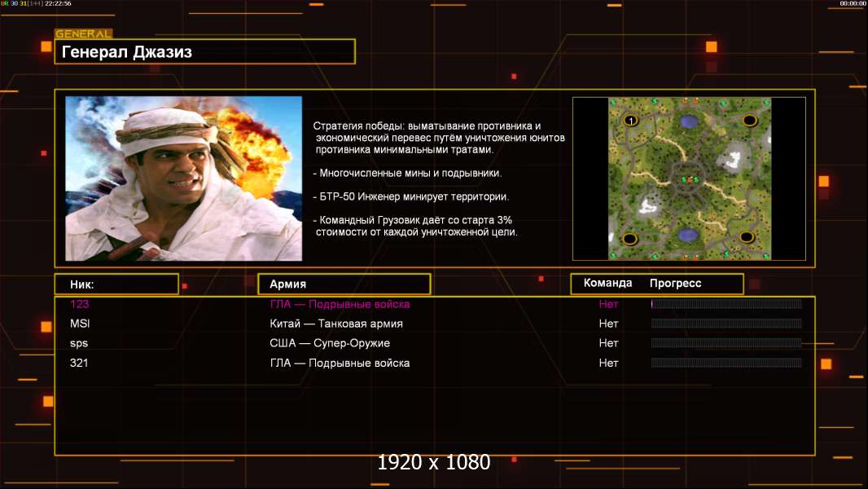Select the top-right start position on the minimap
The image size is (868, 489).
tap(749, 121)
